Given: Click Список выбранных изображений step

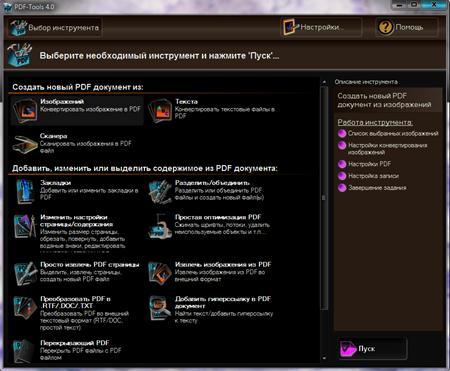Looking at the screenshot, I should click(393, 134).
